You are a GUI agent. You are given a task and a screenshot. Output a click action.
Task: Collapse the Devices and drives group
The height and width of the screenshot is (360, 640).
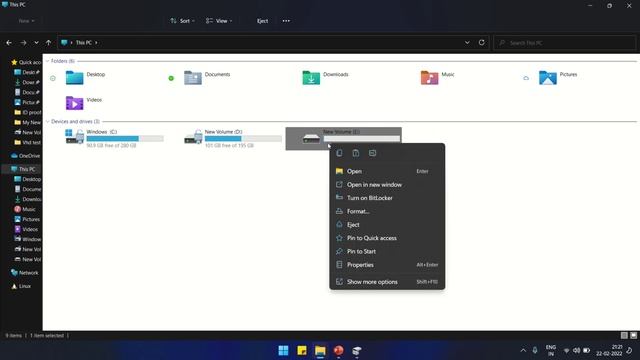click(x=47, y=121)
